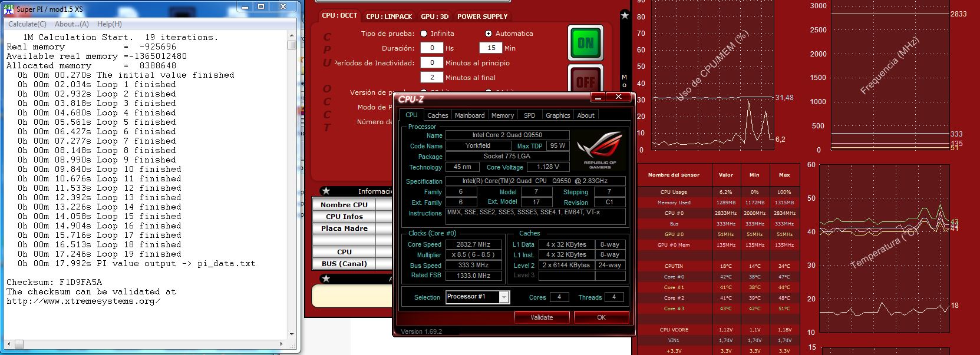
Task: Start the OCCT test with green ON button
Action: [585, 42]
